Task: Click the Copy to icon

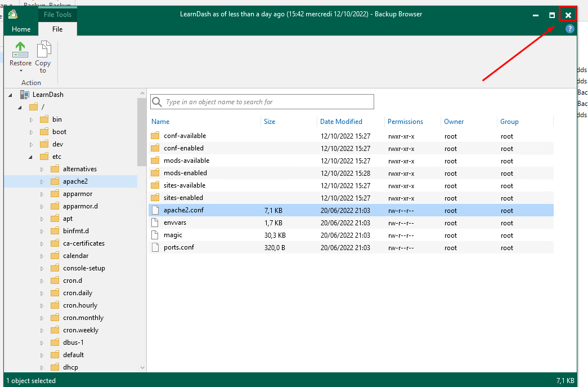Action: 43,50
